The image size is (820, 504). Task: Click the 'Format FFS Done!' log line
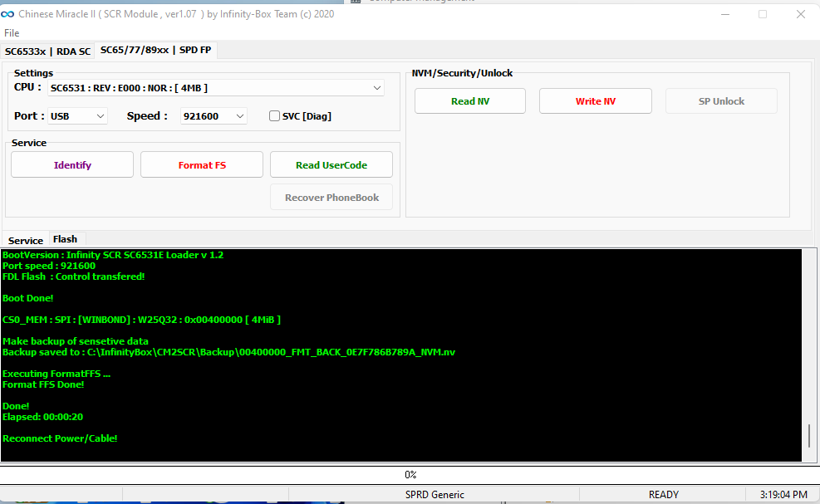click(x=43, y=384)
